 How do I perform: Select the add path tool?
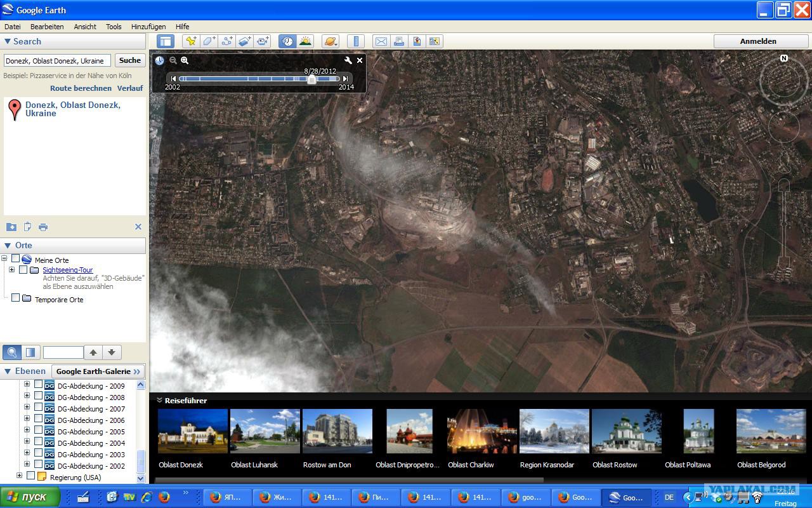pos(227,41)
